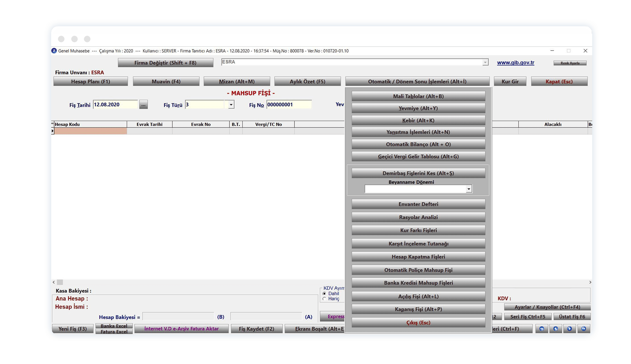Open Açılış Fişi (Alt+L)
This screenshot has height=364, width=631.
click(x=418, y=296)
